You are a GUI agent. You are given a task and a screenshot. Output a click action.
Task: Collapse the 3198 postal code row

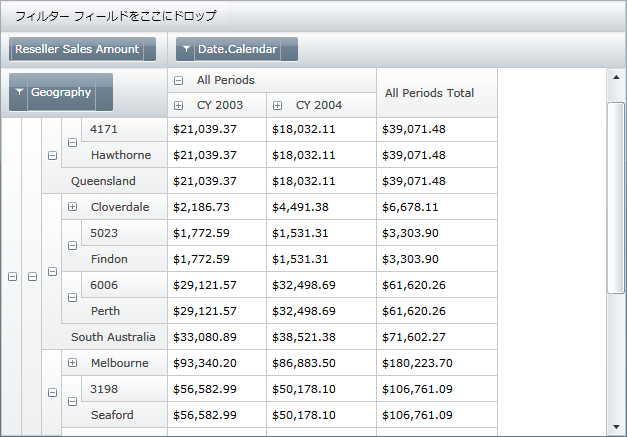click(72, 402)
